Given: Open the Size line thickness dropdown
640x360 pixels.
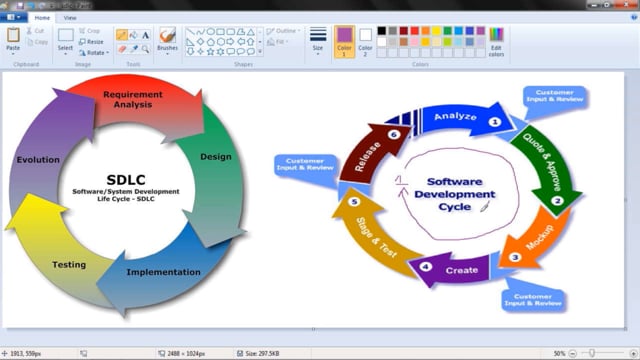Looking at the screenshot, I should point(318,41).
